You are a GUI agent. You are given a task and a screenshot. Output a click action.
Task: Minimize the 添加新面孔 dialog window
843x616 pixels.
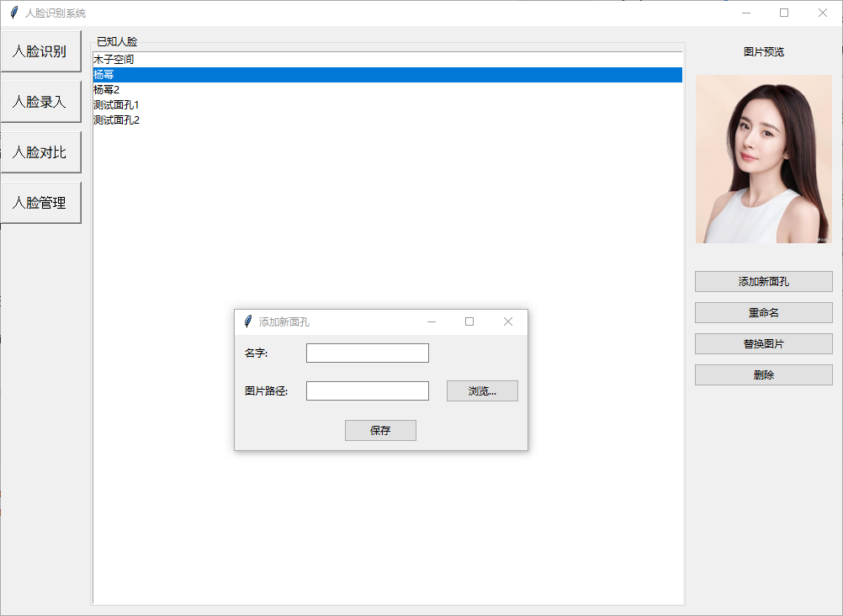(432, 321)
